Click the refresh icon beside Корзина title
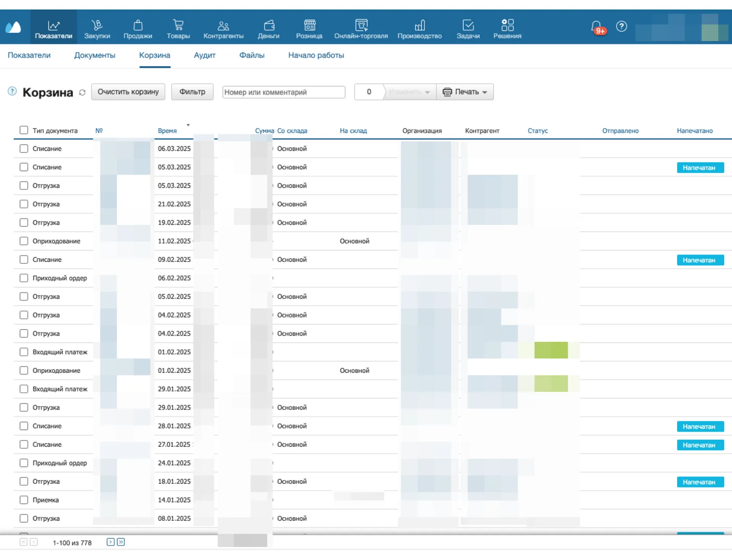This screenshot has height=560, width=732. (82, 93)
